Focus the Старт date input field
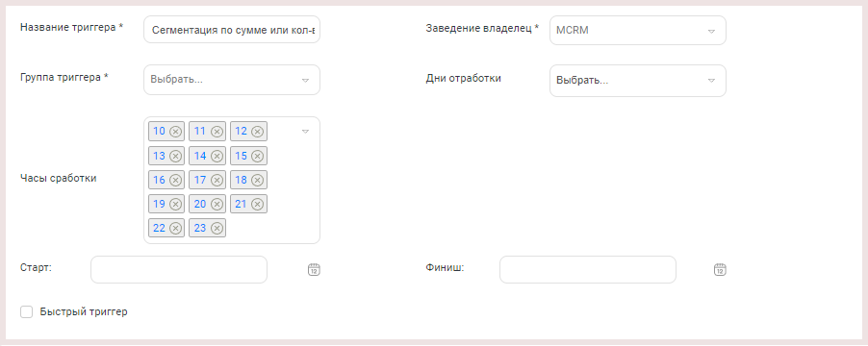 [179, 270]
